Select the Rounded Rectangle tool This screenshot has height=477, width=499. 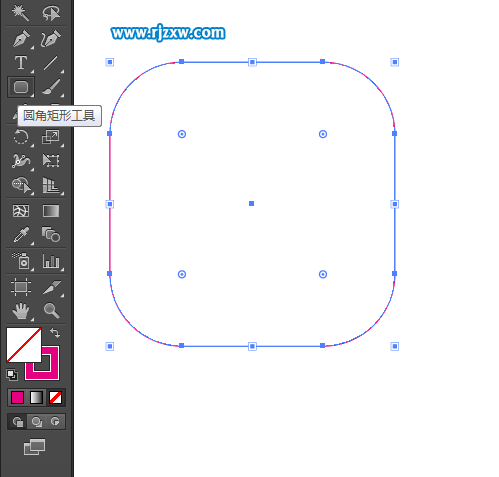(x=21, y=87)
